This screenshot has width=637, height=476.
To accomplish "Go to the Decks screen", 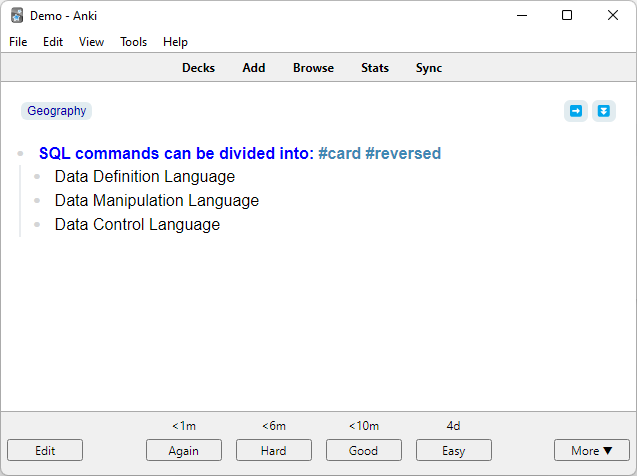I will pos(198,68).
